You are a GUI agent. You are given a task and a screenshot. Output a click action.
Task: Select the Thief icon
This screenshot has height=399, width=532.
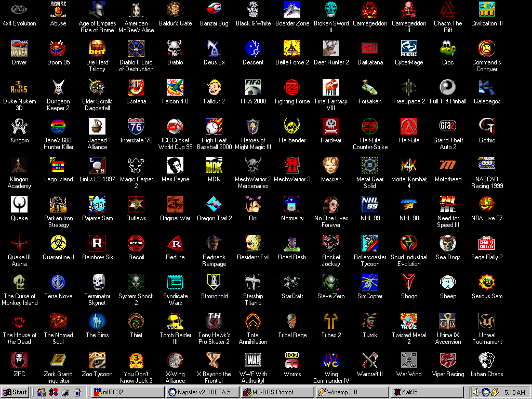tap(136, 321)
